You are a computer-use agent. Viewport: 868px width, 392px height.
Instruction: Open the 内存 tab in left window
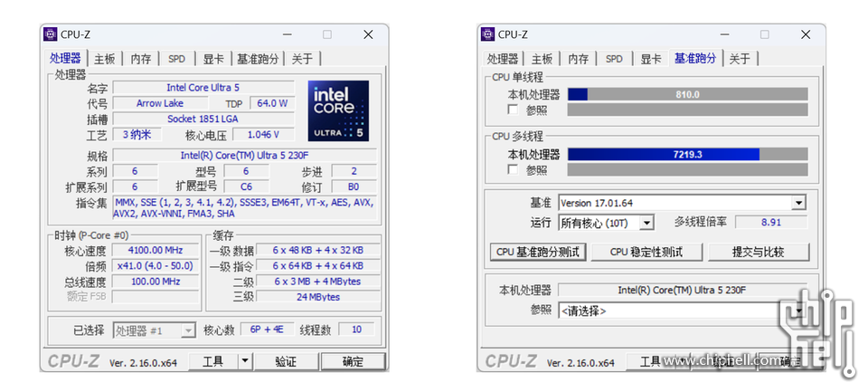[141, 59]
